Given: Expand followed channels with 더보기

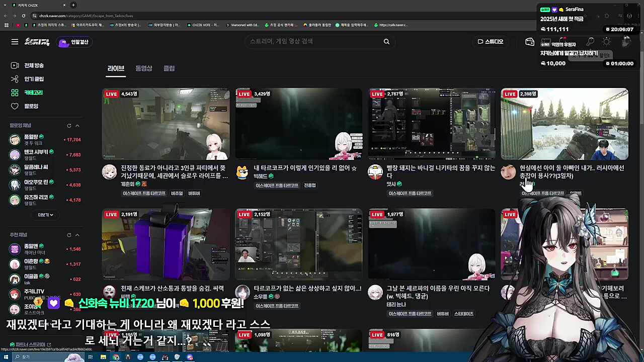Looking at the screenshot, I should pos(45,215).
